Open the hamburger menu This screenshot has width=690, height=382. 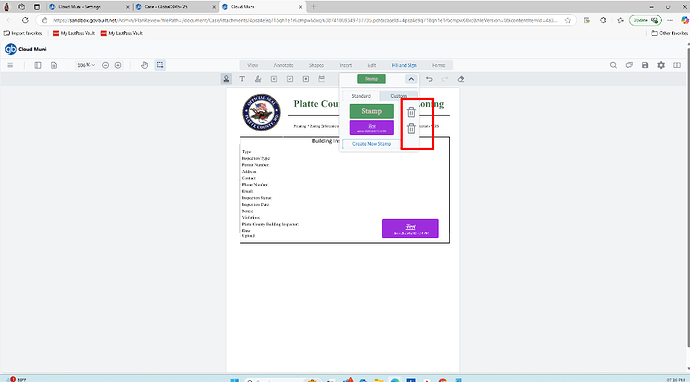coord(11,65)
